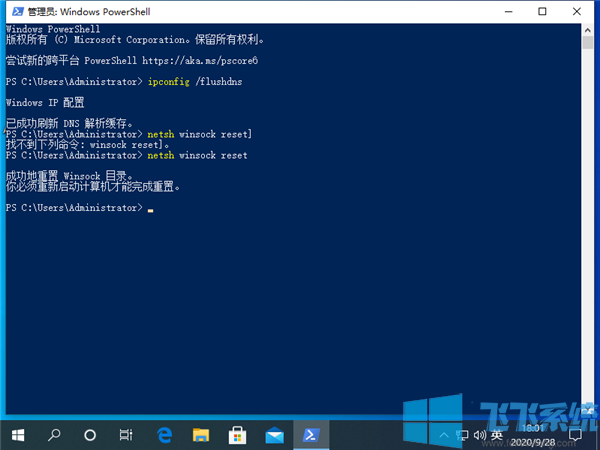Open File Explorer from the taskbar
The width and height of the screenshot is (600, 450).
(x=201, y=435)
